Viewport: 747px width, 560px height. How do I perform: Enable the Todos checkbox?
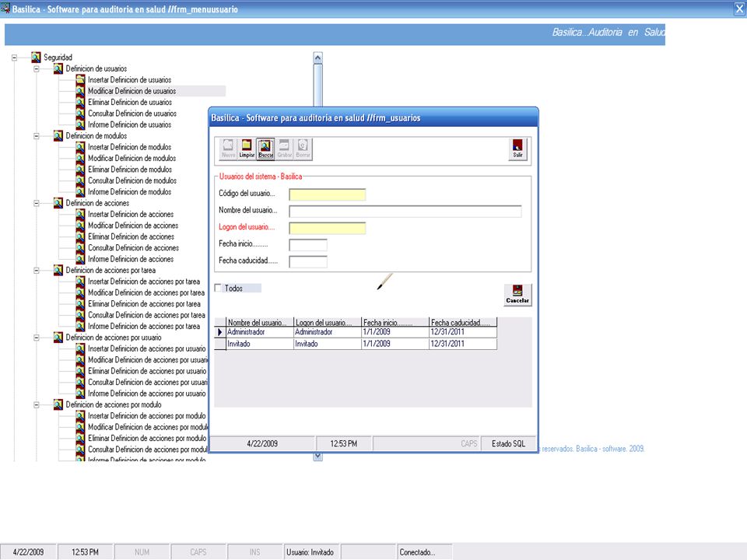(218, 288)
